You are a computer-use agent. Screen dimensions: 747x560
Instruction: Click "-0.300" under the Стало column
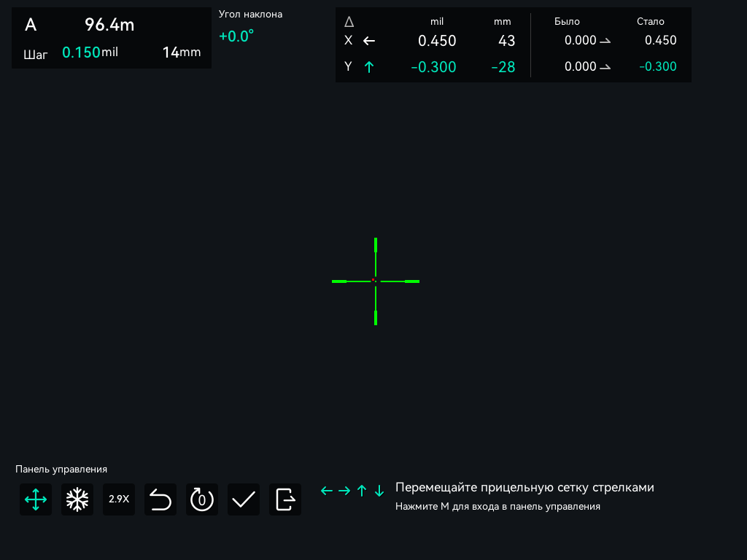(658, 66)
